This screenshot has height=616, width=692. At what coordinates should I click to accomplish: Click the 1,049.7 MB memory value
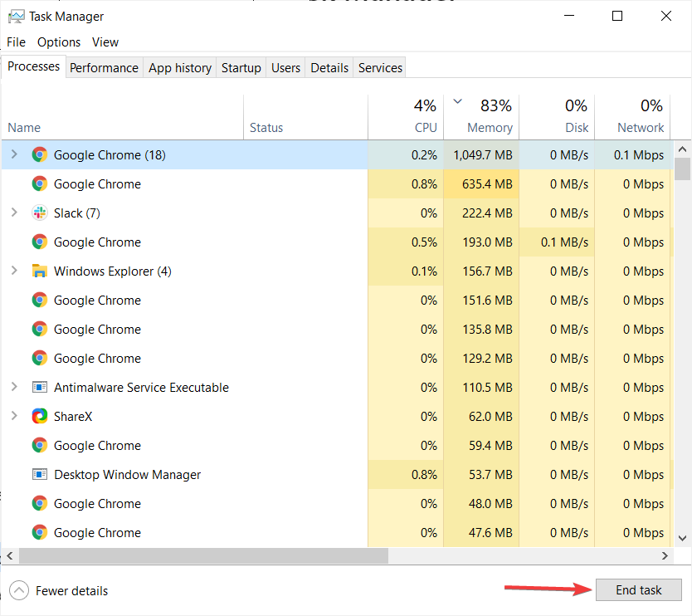click(x=483, y=155)
